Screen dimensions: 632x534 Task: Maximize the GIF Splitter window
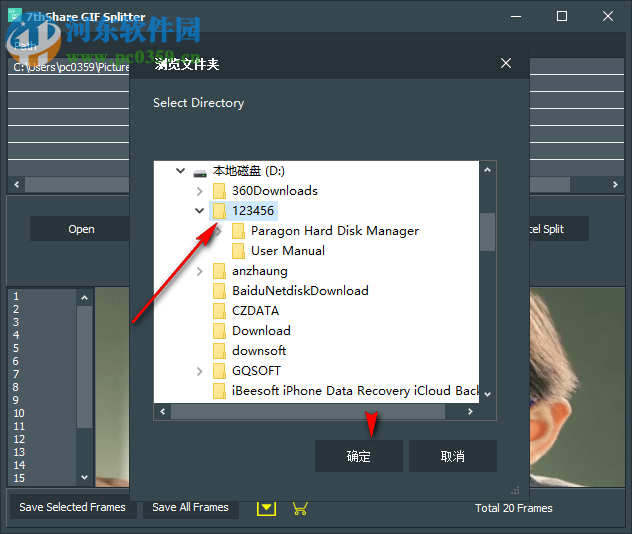click(562, 17)
